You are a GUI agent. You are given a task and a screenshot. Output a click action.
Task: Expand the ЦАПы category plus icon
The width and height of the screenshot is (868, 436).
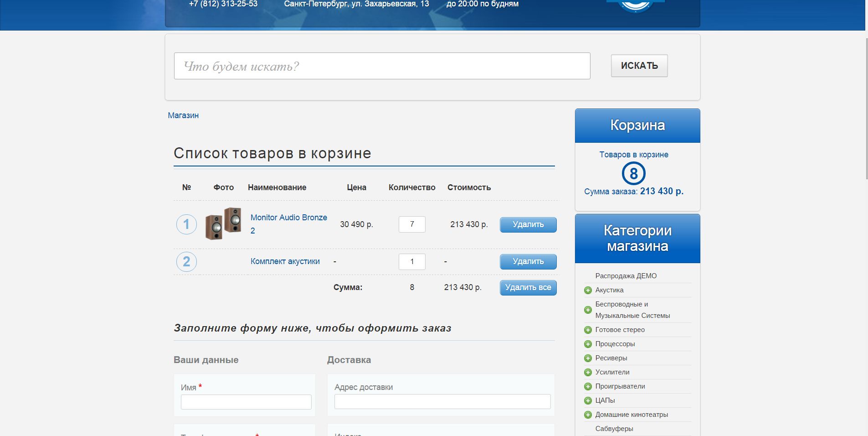(x=588, y=401)
